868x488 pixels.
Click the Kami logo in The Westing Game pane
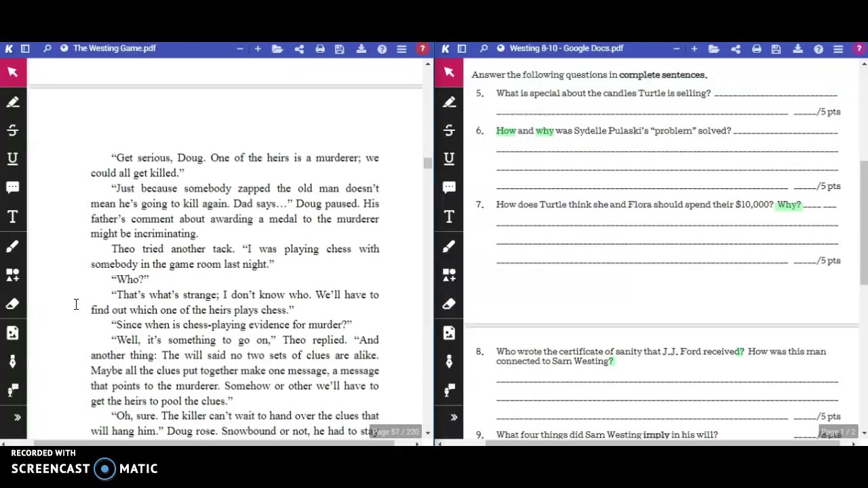click(9, 48)
